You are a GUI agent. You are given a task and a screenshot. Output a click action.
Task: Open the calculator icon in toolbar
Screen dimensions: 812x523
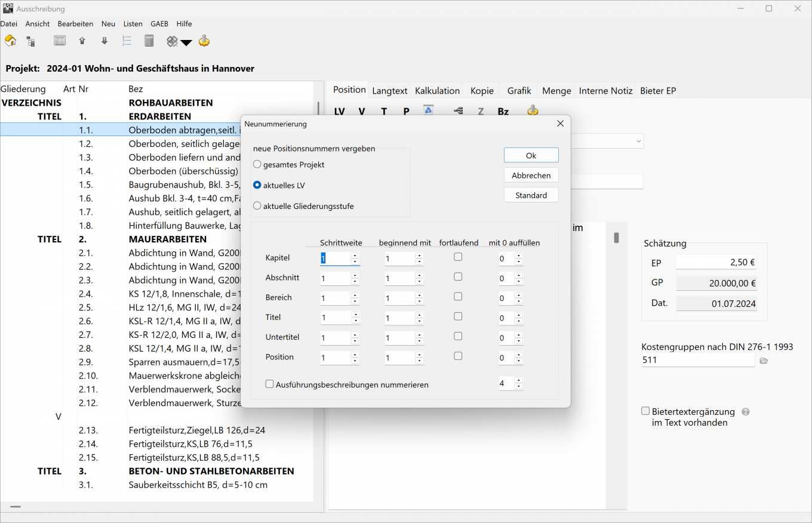pos(149,41)
